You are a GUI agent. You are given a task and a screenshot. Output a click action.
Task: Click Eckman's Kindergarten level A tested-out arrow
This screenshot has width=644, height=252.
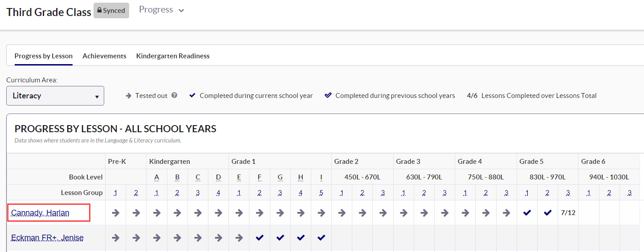coord(157,238)
